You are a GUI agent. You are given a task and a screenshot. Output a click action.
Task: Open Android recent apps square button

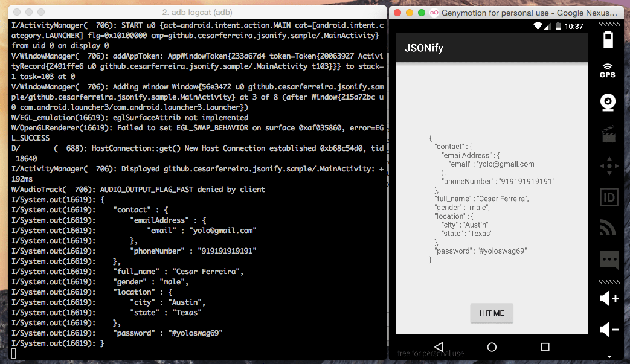(544, 346)
